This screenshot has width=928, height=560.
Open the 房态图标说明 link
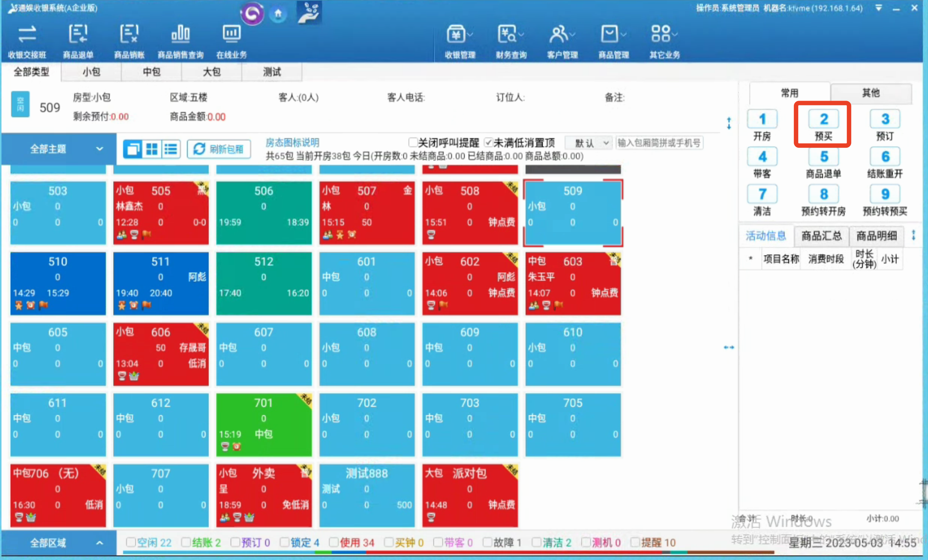[292, 143]
